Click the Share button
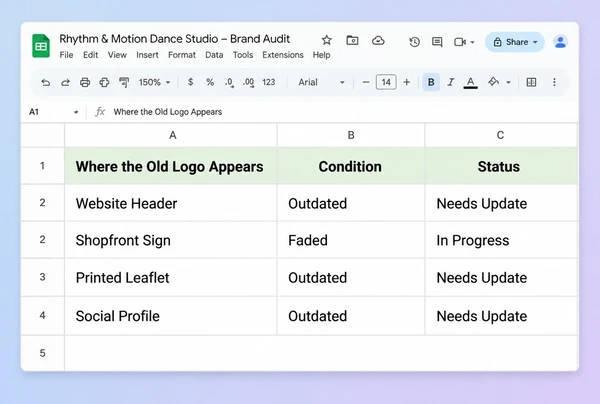This screenshot has width=600, height=404. click(x=515, y=42)
